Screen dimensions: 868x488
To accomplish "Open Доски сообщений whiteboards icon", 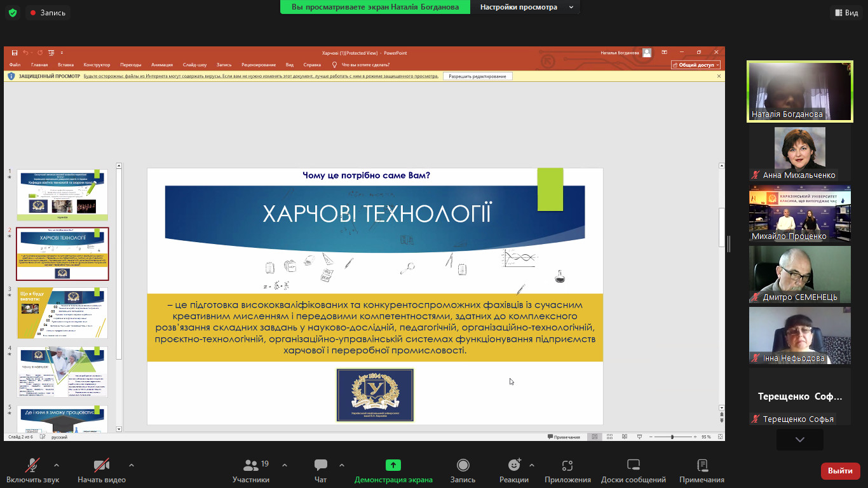I will tap(633, 466).
